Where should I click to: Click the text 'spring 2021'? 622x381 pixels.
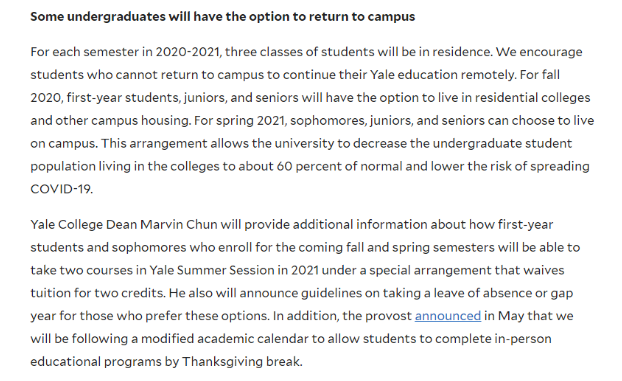click(x=251, y=121)
